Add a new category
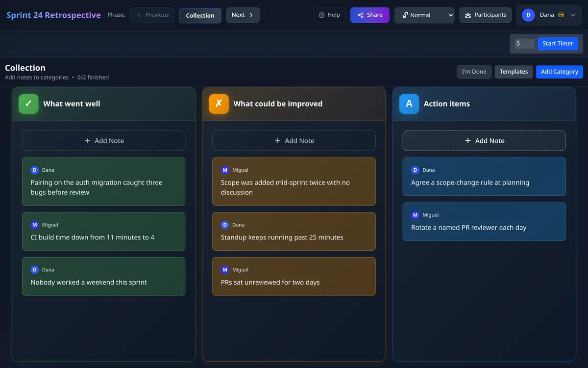This screenshot has width=588, height=368. tap(560, 72)
